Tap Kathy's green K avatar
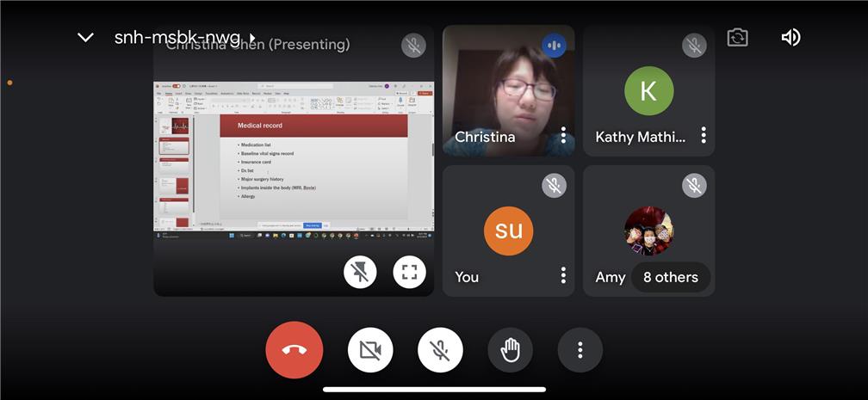The height and width of the screenshot is (400, 868). point(648,90)
